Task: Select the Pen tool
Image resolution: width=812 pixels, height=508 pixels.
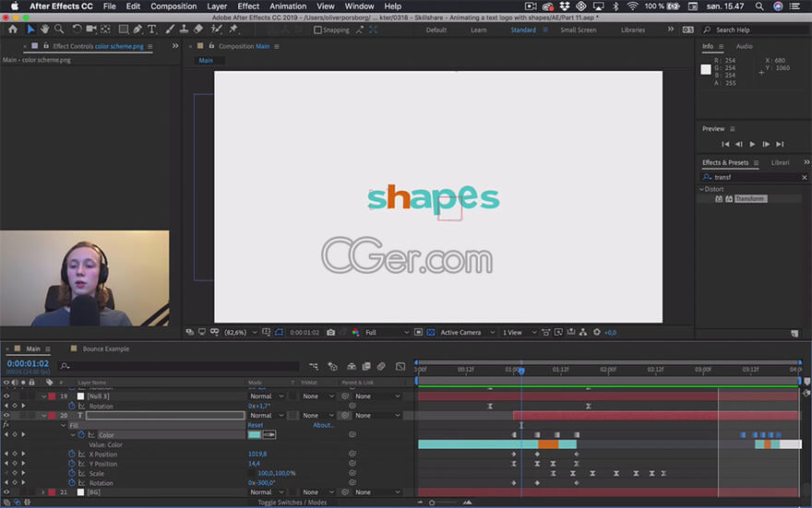Action: coord(137,30)
